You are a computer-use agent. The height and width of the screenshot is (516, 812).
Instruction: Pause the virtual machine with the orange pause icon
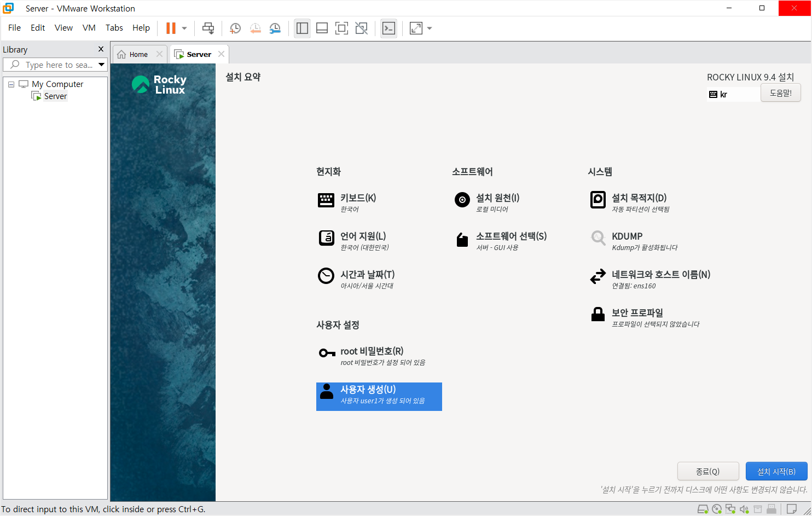pyautogui.click(x=171, y=28)
